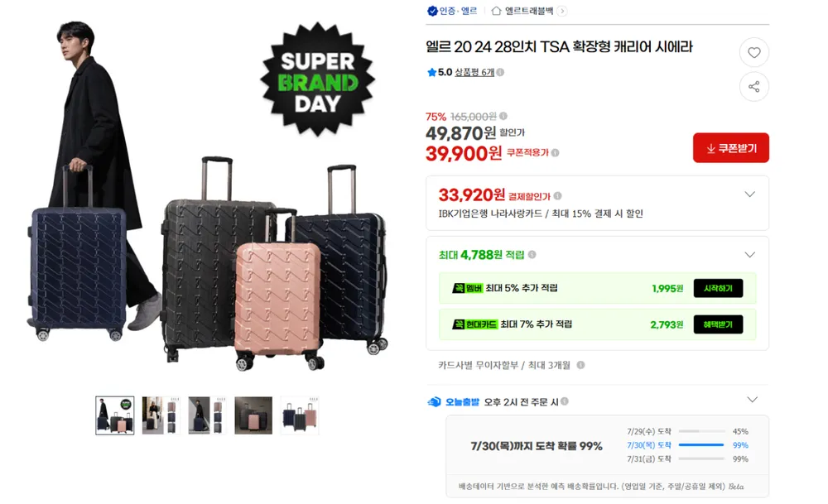Click 시작하기 button for 멤버 적립
Image resolution: width=828 pixels, height=504 pixels.
tap(718, 288)
